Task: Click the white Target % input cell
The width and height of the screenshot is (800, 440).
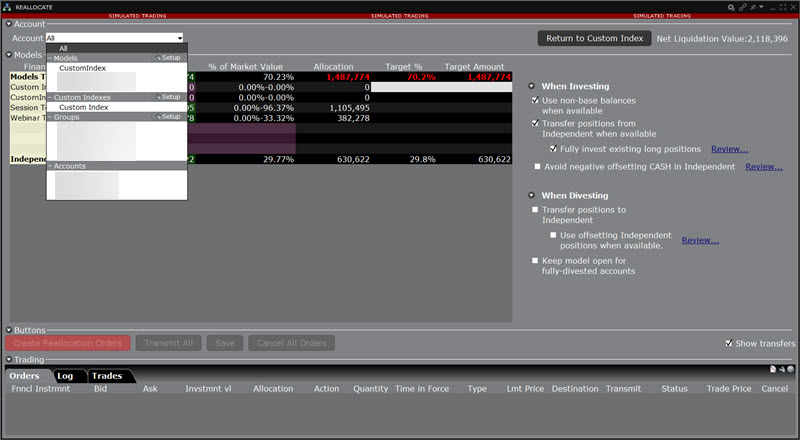Action: pyautogui.click(x=441, y=87)
